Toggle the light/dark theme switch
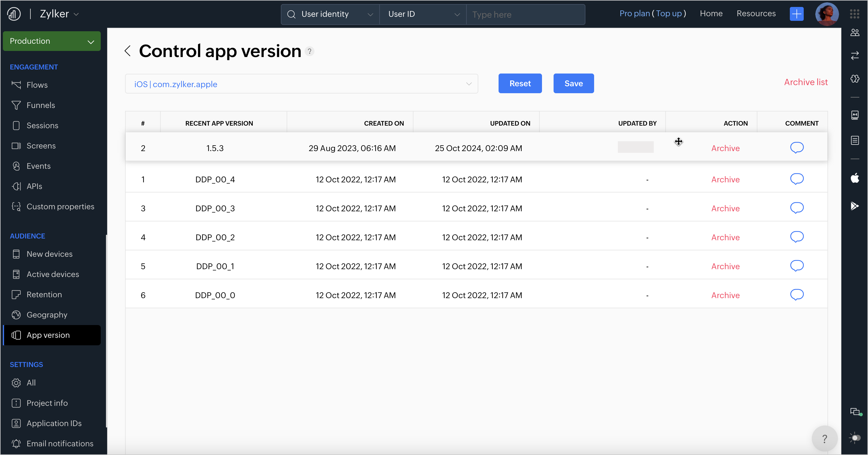This screenshot has width=868, height=455. (855, 437)
